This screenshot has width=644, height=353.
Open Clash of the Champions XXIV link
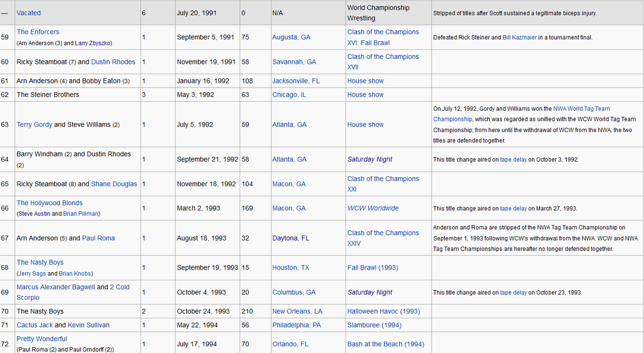tap(383, 238)
